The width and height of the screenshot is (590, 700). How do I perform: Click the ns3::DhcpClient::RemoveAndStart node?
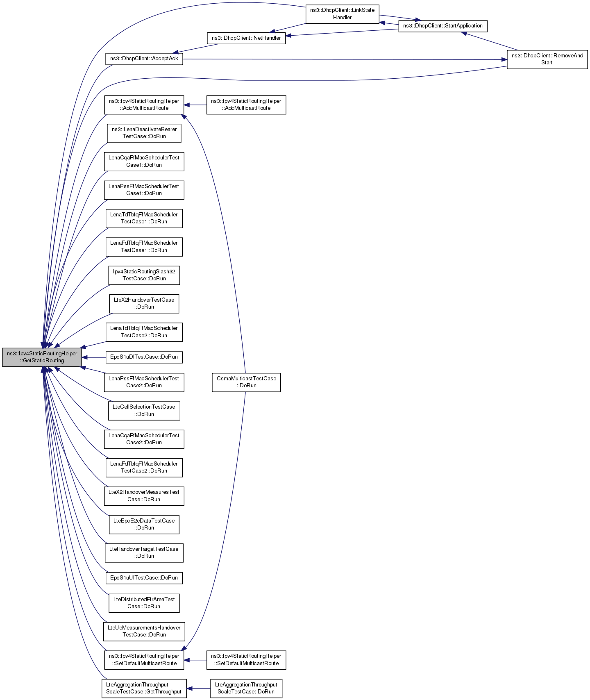coord(547,59)
